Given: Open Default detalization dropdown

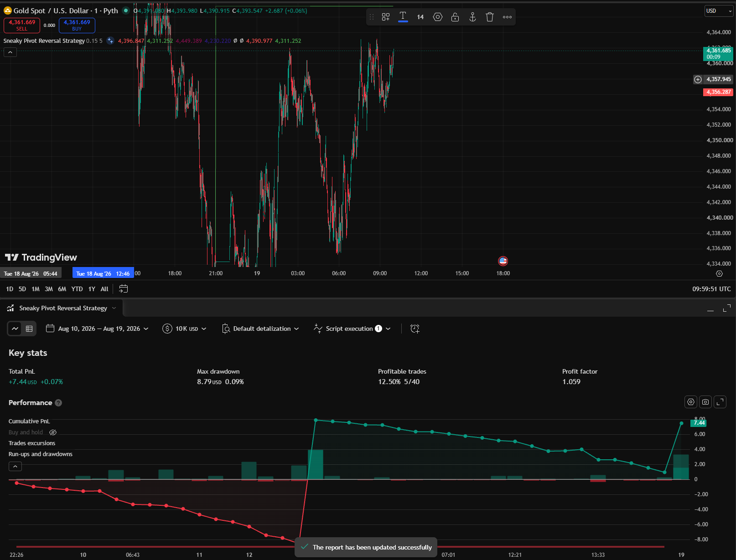Looking at the screenshot, I should [x=260, y=329].
